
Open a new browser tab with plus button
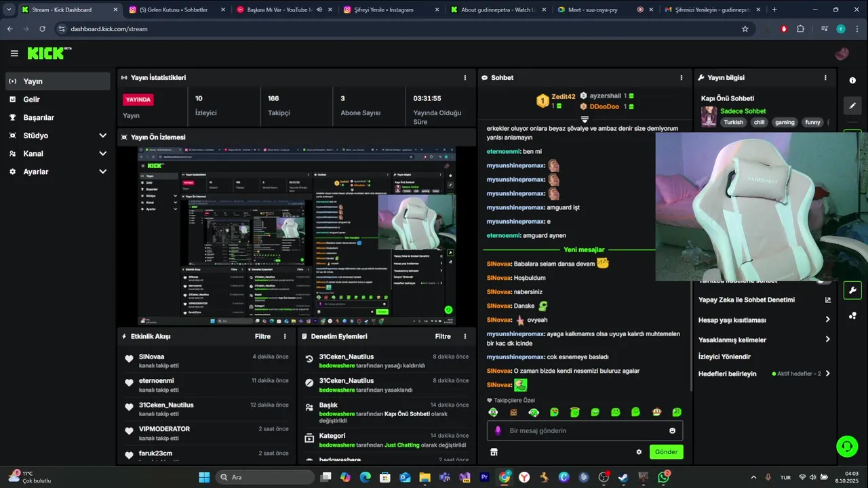pos(774,9)
